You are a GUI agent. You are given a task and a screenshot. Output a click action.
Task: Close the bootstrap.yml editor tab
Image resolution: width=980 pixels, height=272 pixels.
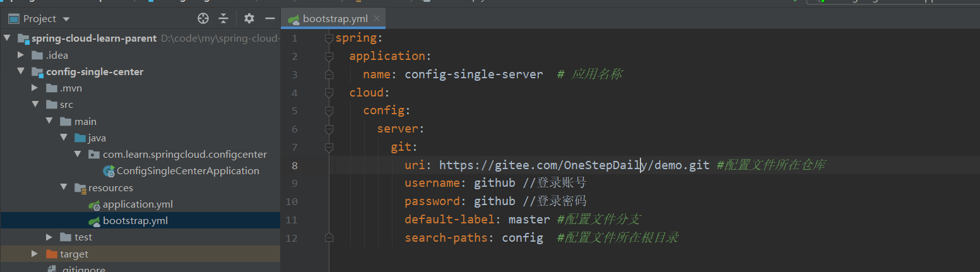[x=377, y=18]
